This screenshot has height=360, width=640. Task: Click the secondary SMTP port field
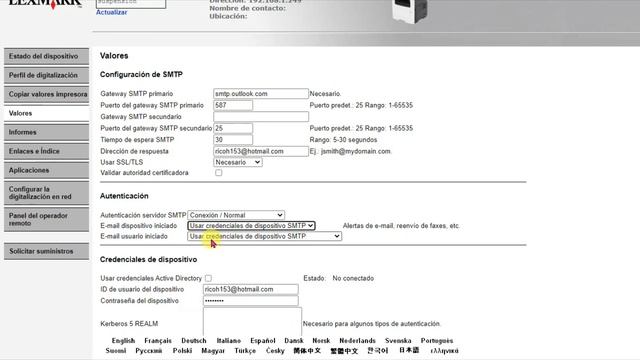(x=233, y=128)
